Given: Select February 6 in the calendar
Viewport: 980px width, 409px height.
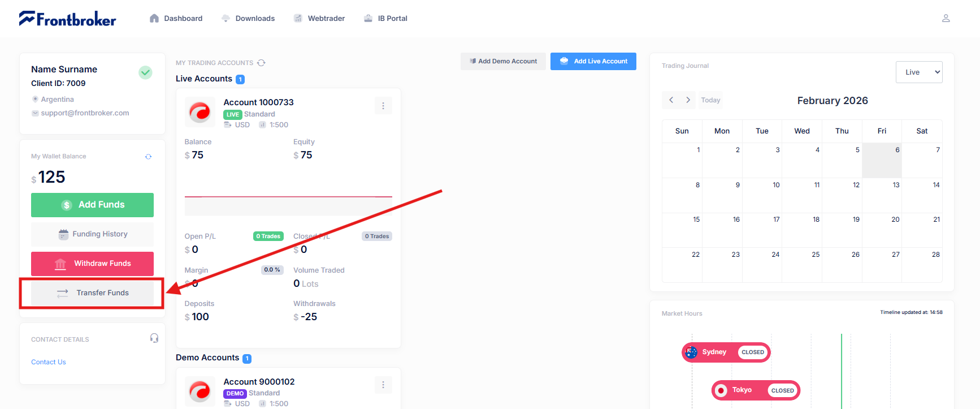Looking at the screenshot, I should click(882, 160).
